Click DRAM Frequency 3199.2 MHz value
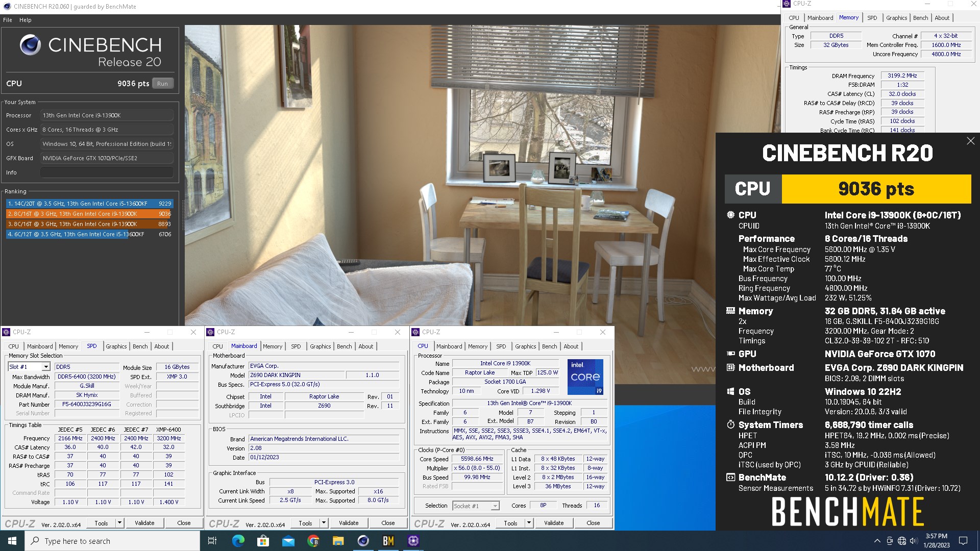This screenshot has width=980, height=551. tap(902, 76)
